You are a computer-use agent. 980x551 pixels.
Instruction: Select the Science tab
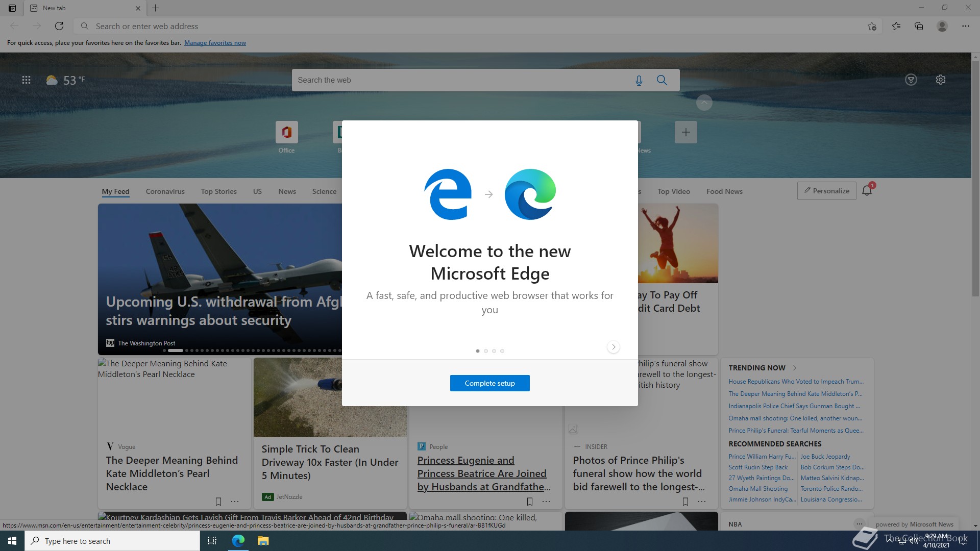click(x=324, y=192)
